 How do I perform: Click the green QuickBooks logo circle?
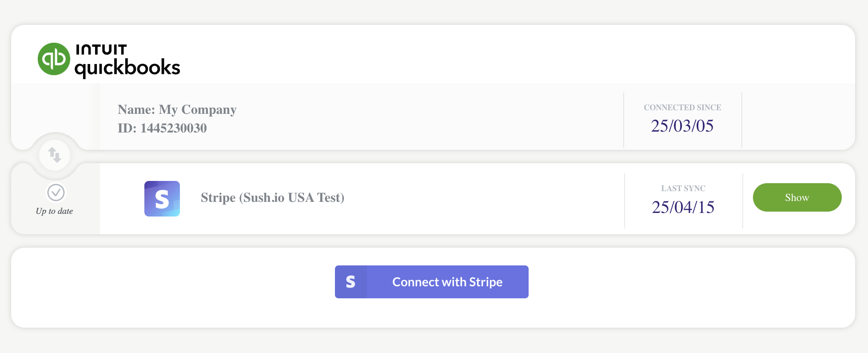pos(54,59)
